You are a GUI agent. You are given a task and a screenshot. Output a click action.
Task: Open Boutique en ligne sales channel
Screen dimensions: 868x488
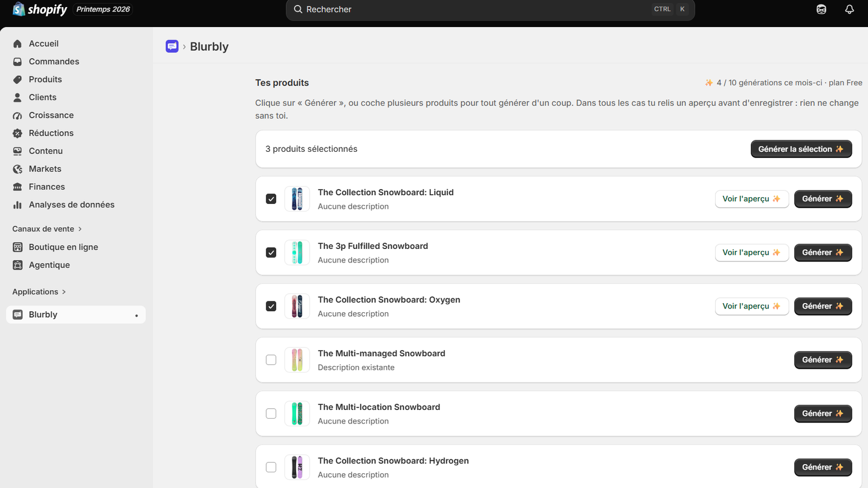click(76, 247)
